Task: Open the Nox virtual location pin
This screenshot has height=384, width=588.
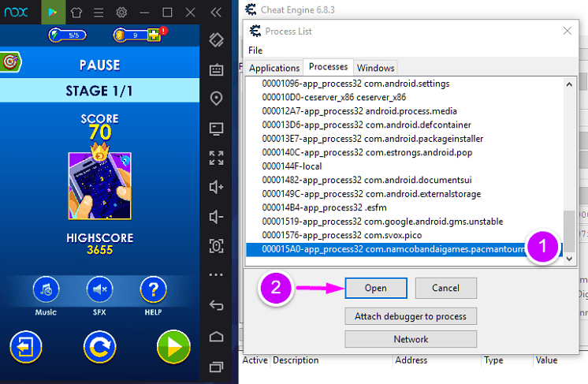Action: point(217,99)
